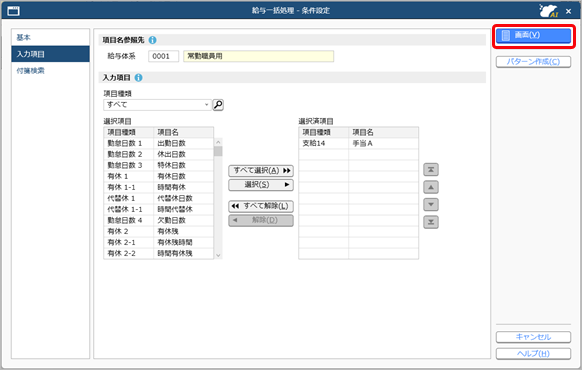Click the 画面(V) button
Image resolution: width=582 pixels, height=370 pixels.
click(533, 36)
